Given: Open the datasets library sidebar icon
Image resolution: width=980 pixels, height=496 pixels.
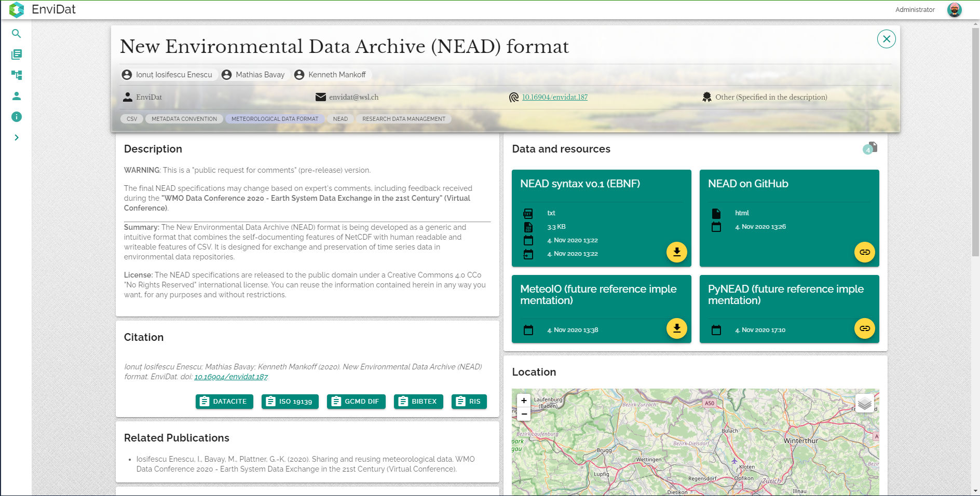Looking at the screenshot, I should (x=16, y=54).
